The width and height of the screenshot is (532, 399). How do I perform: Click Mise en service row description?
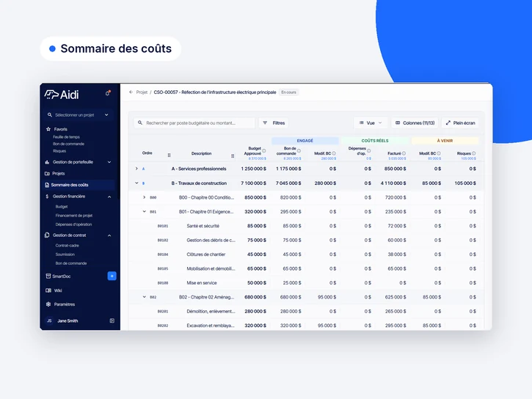tap(202, 282)
